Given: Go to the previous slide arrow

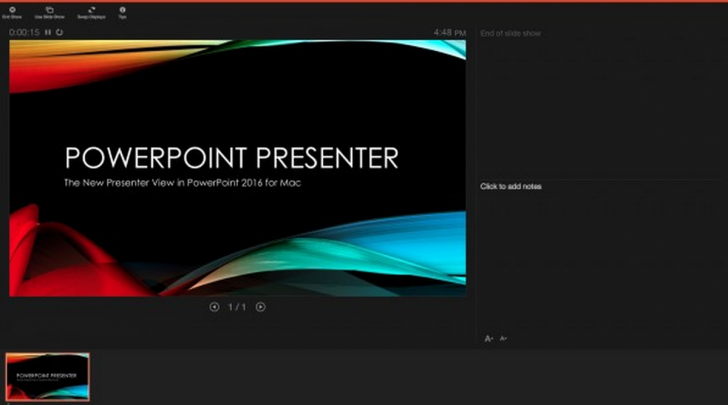Looking at the screenshot, I should point(214,307).
